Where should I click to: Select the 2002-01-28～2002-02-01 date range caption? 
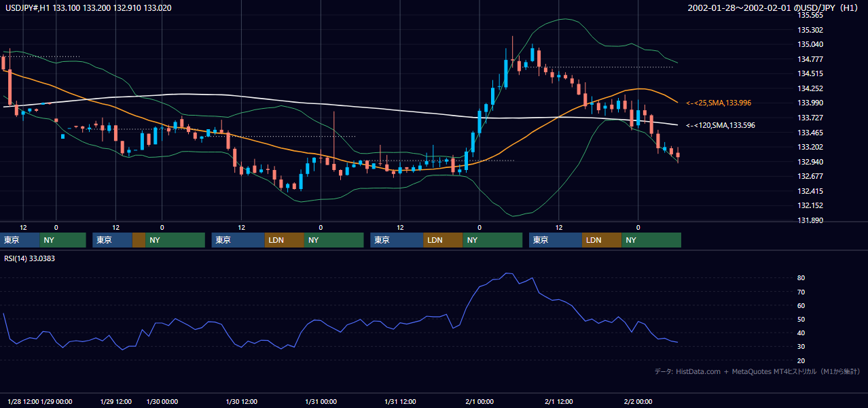(x=774, y=8)
